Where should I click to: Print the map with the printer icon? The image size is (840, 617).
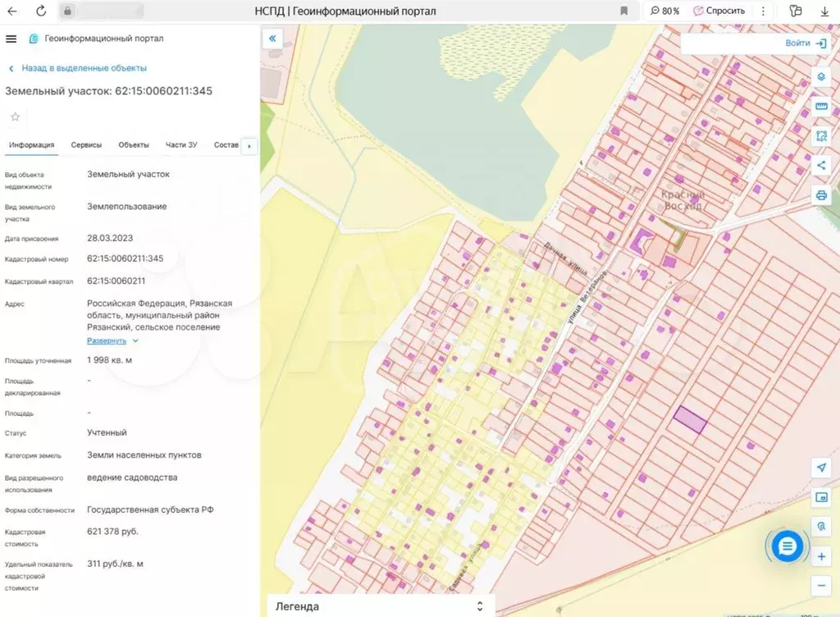(821, 195)
